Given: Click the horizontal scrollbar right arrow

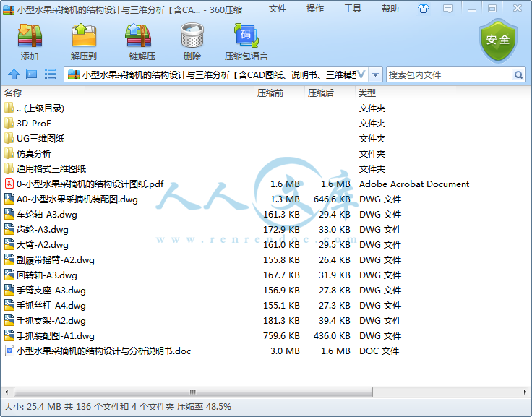Looking at the screenshot, I should pos(525,392).
